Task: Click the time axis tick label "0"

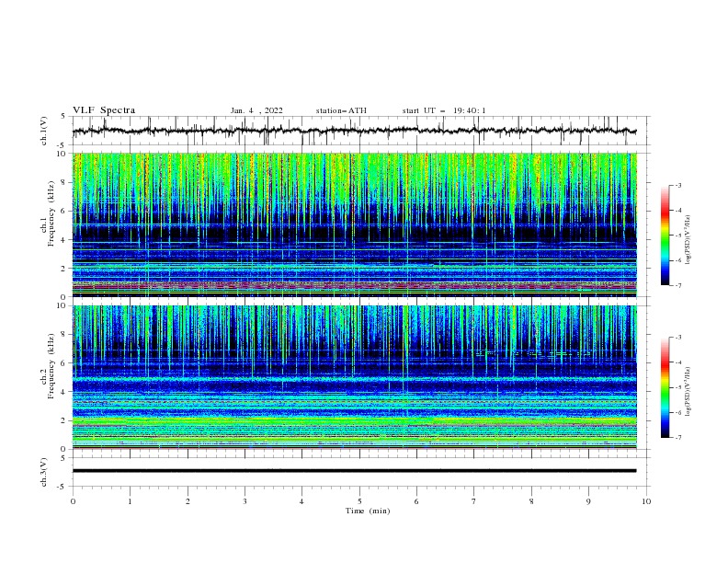Action: pos(73,501)
